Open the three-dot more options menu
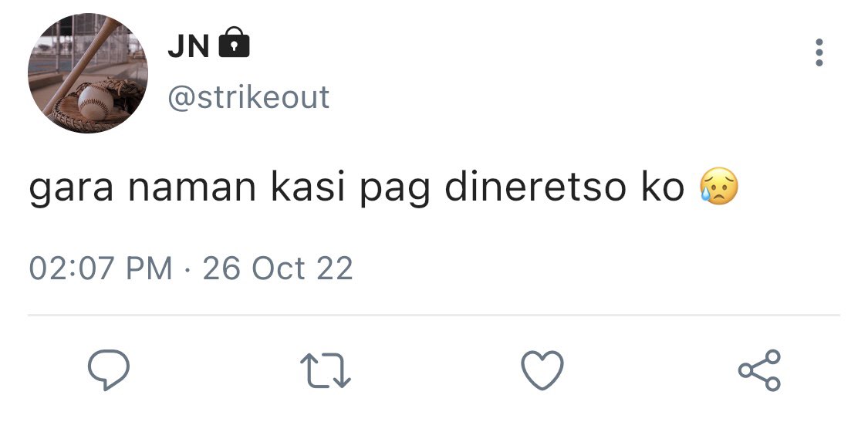 click(819, 52)
